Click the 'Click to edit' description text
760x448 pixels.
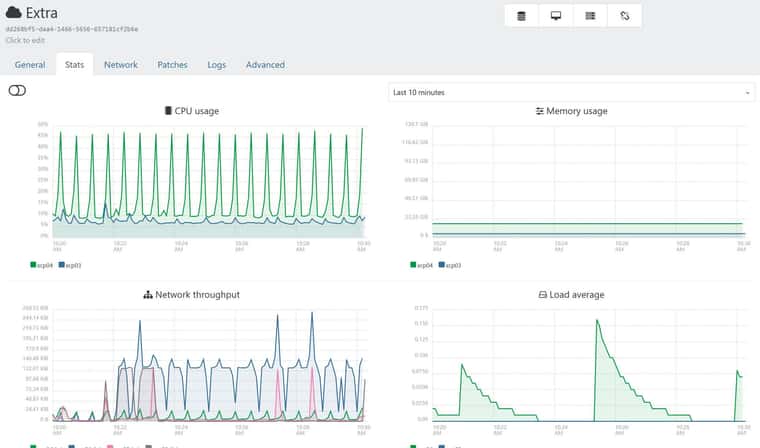point(25,40)
